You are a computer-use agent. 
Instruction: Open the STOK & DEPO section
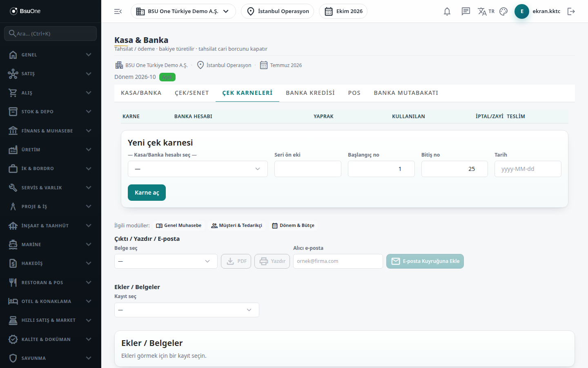click(51, 112)
